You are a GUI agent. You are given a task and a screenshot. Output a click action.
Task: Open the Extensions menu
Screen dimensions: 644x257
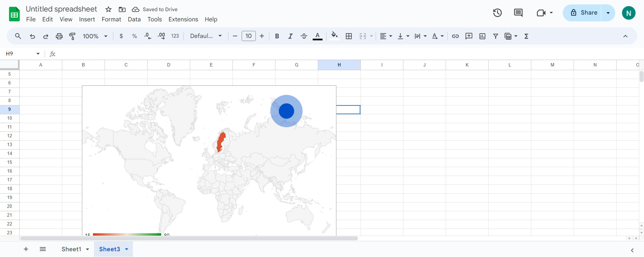[x=183, y=19]
